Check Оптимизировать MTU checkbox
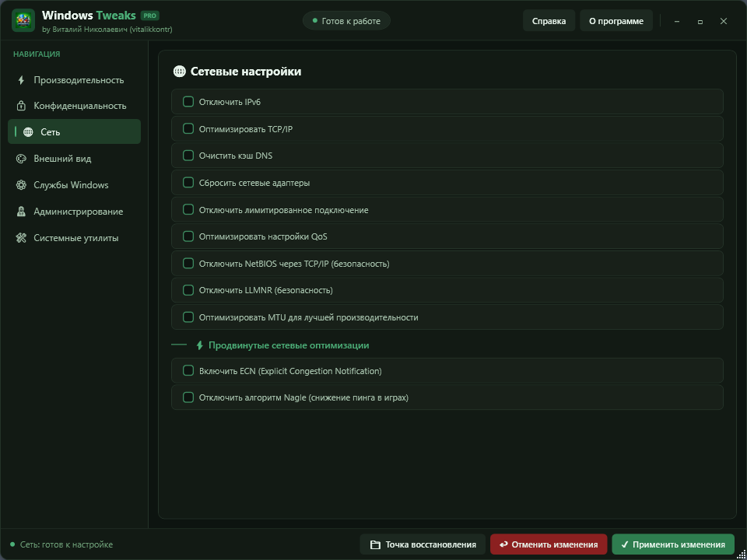The width and height of the screenshot is (747, 560). click(188, 317)
